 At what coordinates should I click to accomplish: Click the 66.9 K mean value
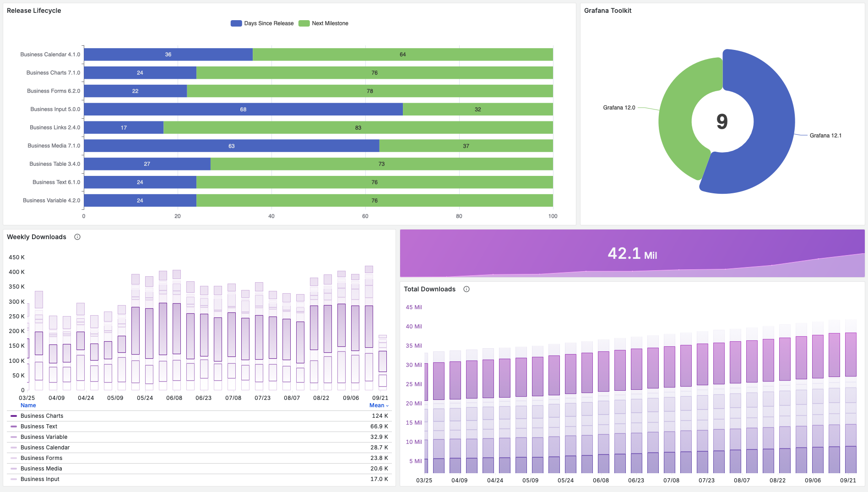(x=379, y=426)
